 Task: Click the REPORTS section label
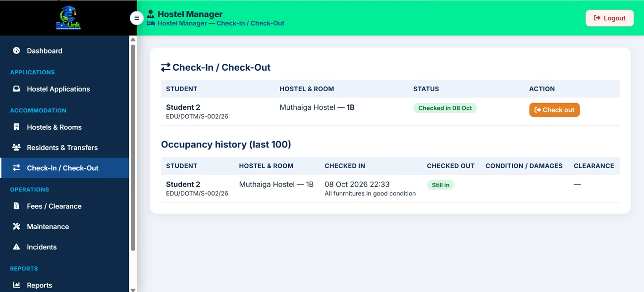[24, 269]
